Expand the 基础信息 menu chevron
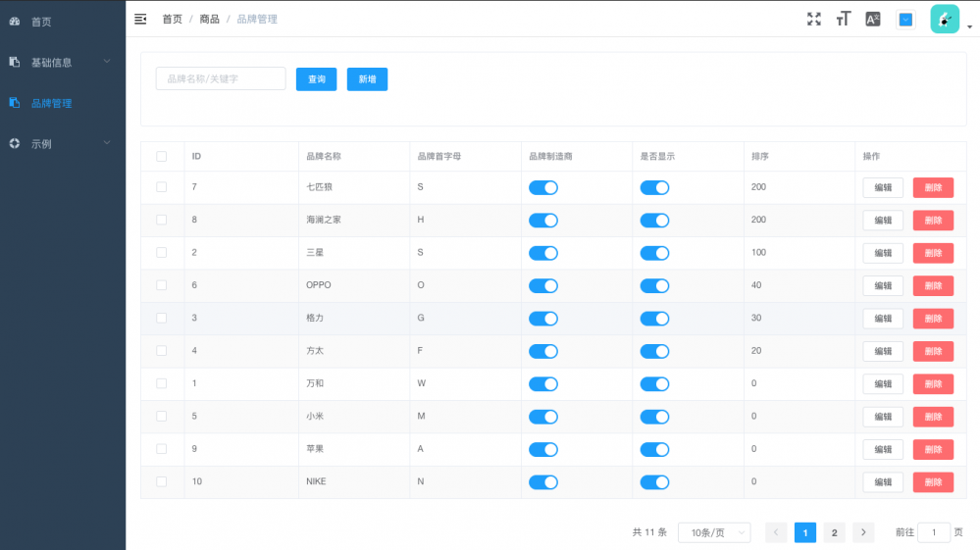The height and width of the screenshot is (550, 980). [107, 62]
